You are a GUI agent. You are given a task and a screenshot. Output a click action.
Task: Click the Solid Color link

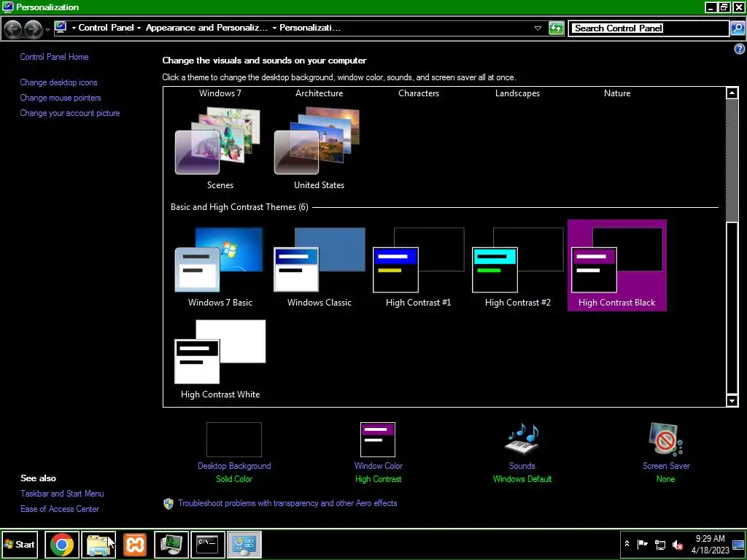(x=234, y=479)
